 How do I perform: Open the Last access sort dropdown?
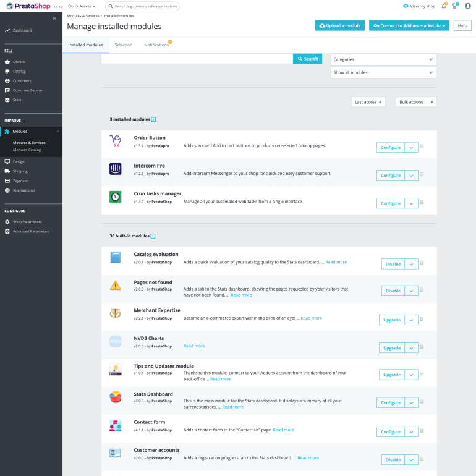(368, 102)
